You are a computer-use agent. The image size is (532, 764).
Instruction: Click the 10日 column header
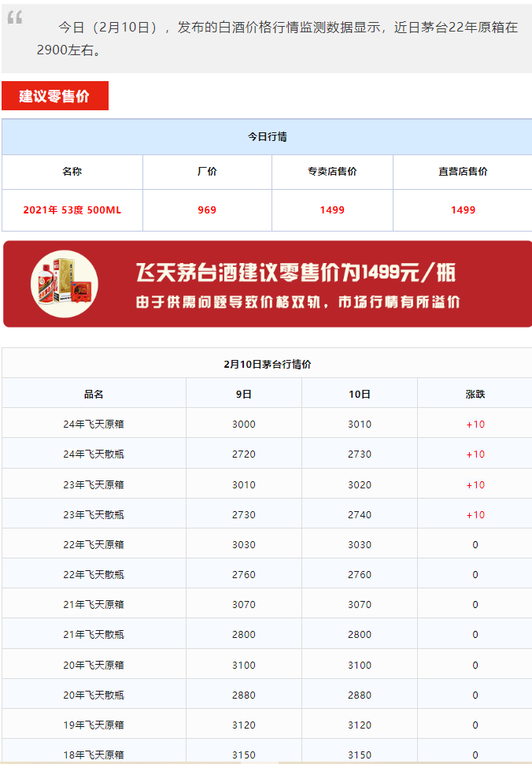pyautogui.click(x=359, y=394)
